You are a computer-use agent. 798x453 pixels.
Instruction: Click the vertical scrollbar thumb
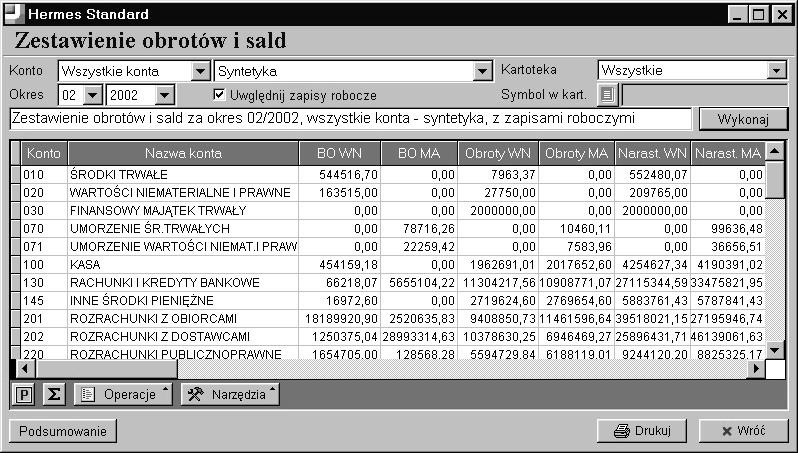[775, 179]
